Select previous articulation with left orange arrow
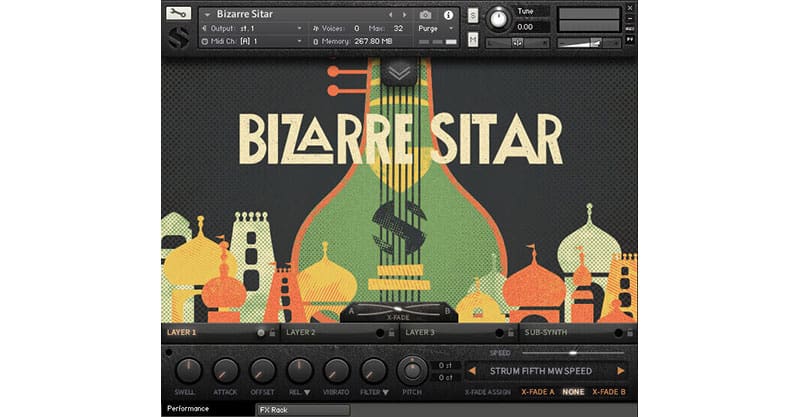The height and width of the screenshot is (417, 800). pos(472,371)
